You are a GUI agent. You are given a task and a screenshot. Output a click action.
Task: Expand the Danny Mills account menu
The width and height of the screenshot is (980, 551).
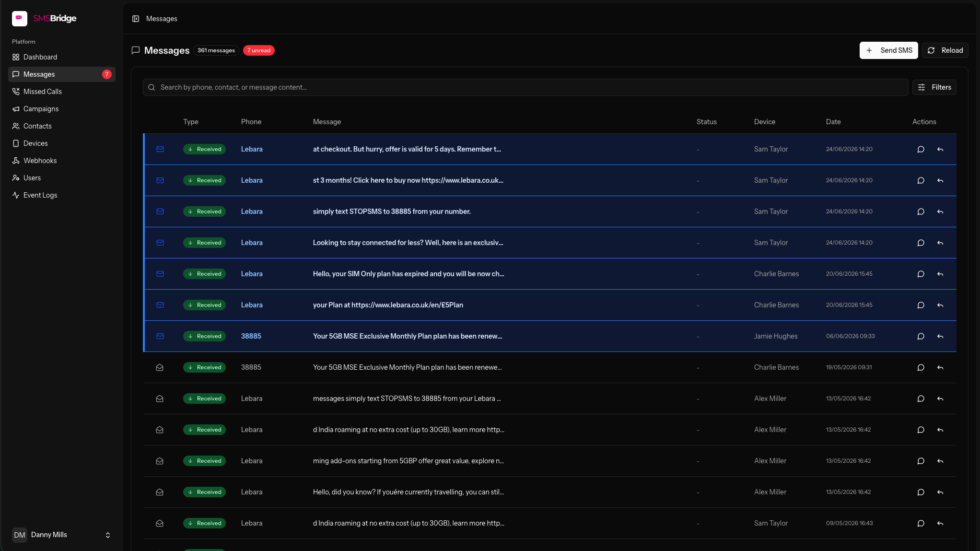pyautogui.click(x=62, y=535)
